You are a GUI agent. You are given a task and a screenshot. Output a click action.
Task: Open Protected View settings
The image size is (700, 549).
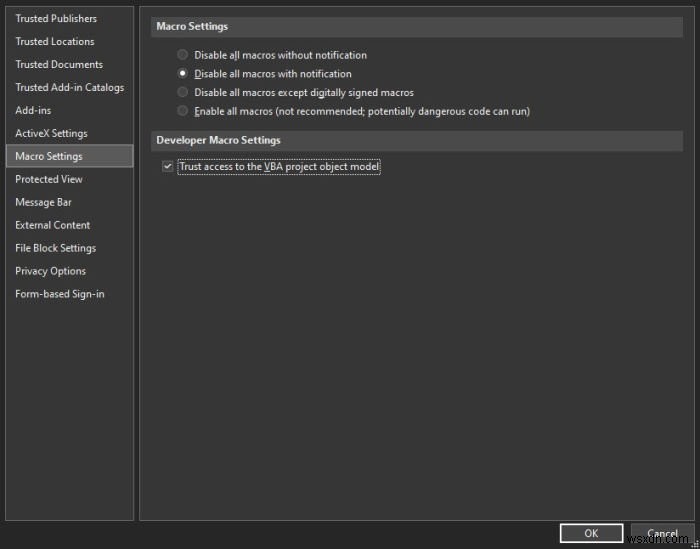coord(49,180)
